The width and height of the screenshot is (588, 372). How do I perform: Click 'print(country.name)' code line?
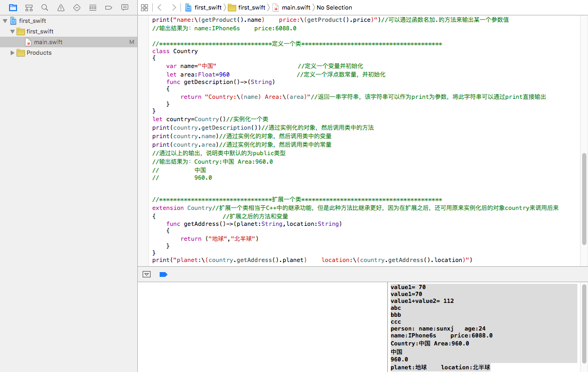[242, 136]
